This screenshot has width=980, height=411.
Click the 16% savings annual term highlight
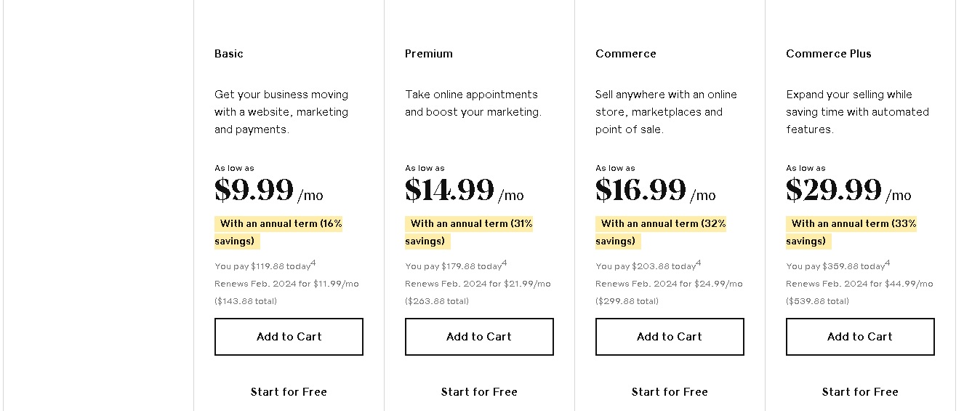[x=278, y=232]
